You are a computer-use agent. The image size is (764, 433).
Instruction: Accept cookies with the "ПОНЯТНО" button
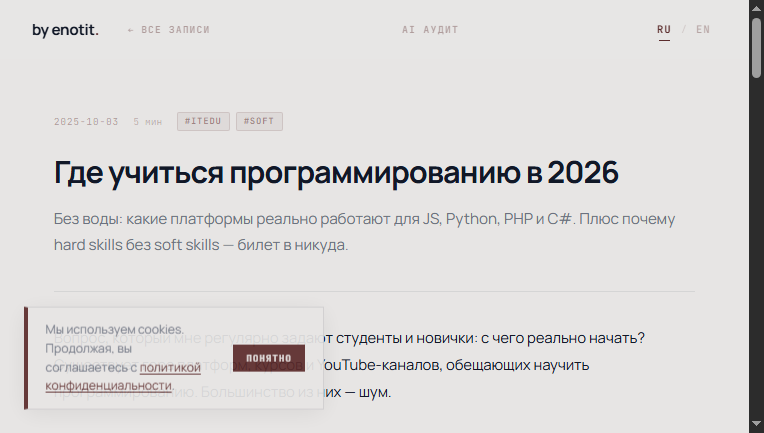click(x=268, y=358)
